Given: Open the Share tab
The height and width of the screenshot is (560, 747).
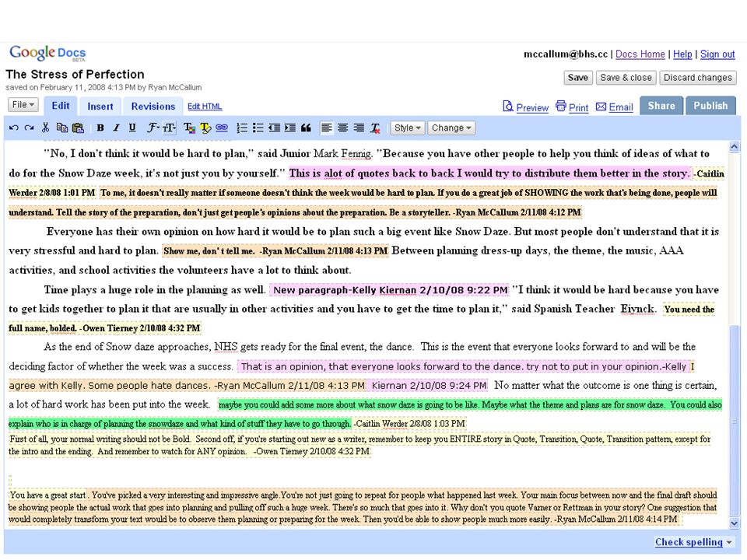Looking at the screenshot, I should tap(661, 106).
